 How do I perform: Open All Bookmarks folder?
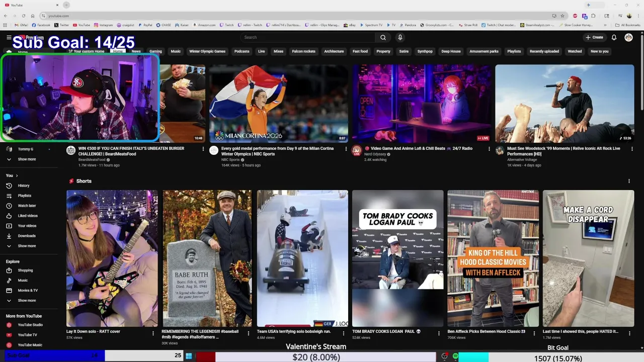(x=628, y=25)
